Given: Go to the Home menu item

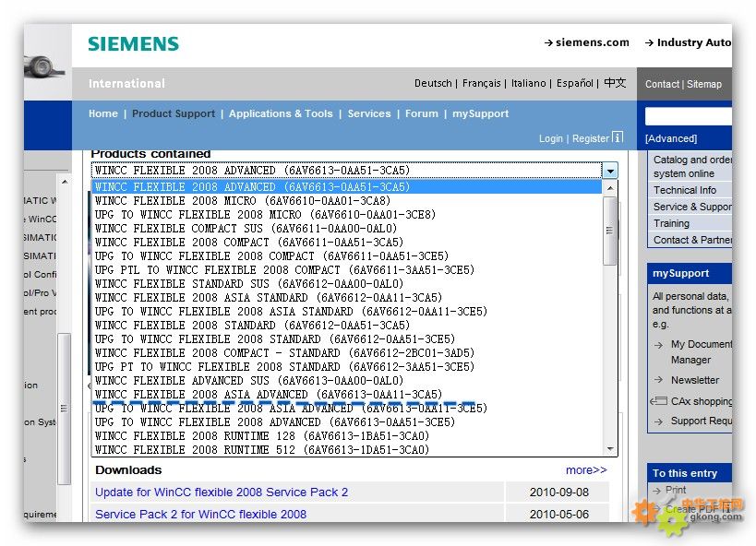Looking at the screenshot, I should (x=103, y=113).
